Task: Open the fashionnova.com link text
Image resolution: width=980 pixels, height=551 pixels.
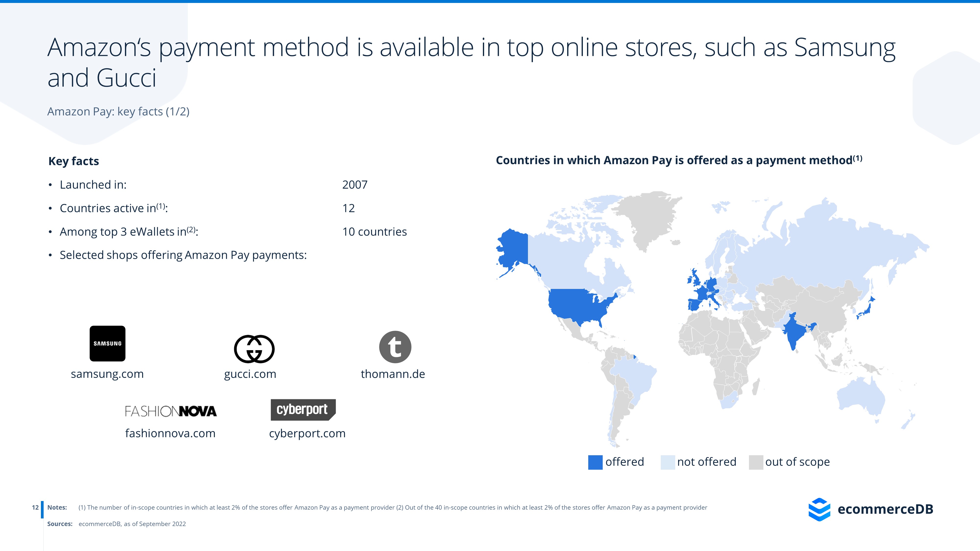Action: pyautogui.click(x=170, y=433)
